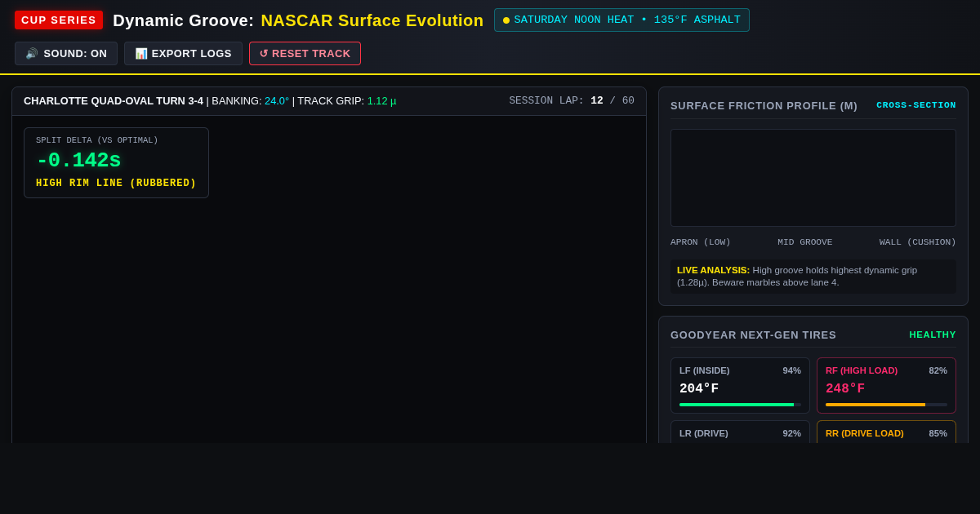The width and height of the screenshot is (980, 514).
Task: Click the LF tire 94% wear value
Action: click(x=791, y=370)
